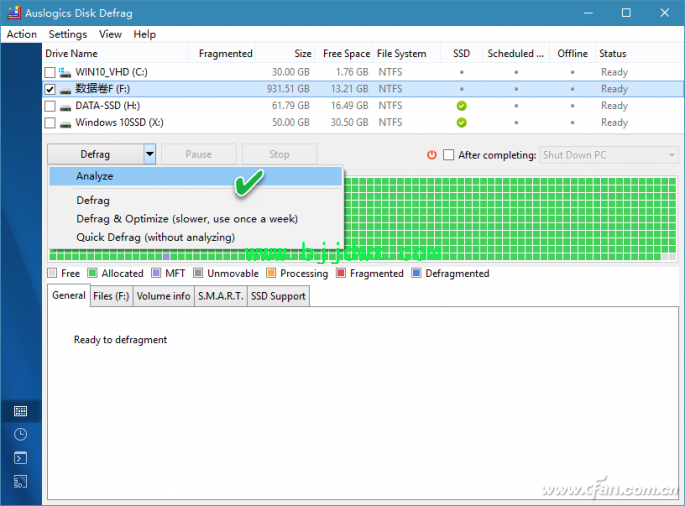The height and width of the screenshot is (506, 685).
Task: Choose Defrag & Optimize menu entry
Action: (195, 218)
